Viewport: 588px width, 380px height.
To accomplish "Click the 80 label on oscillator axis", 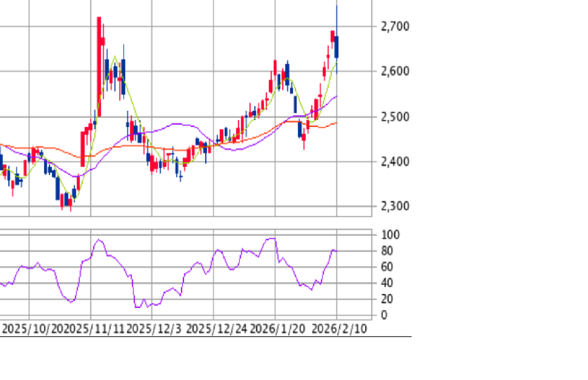I will coord(381,251).
